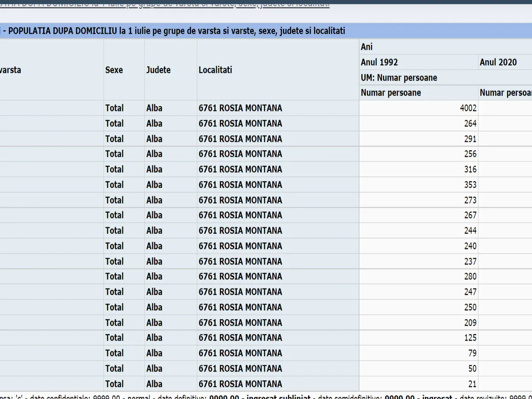The image size is (532, 399).
Task: Select the cell with value 4002
Action: (468, 108)
